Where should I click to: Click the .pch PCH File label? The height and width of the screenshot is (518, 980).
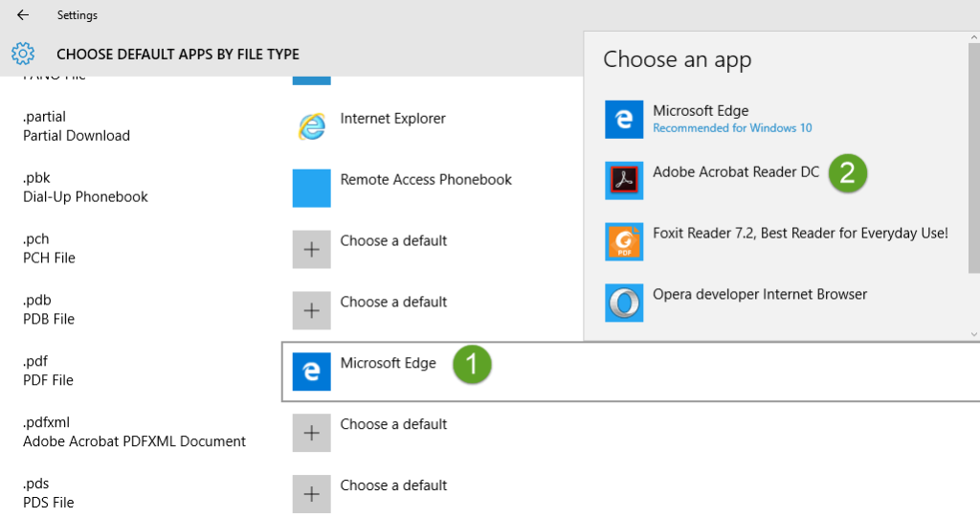[x=49, y=248]
